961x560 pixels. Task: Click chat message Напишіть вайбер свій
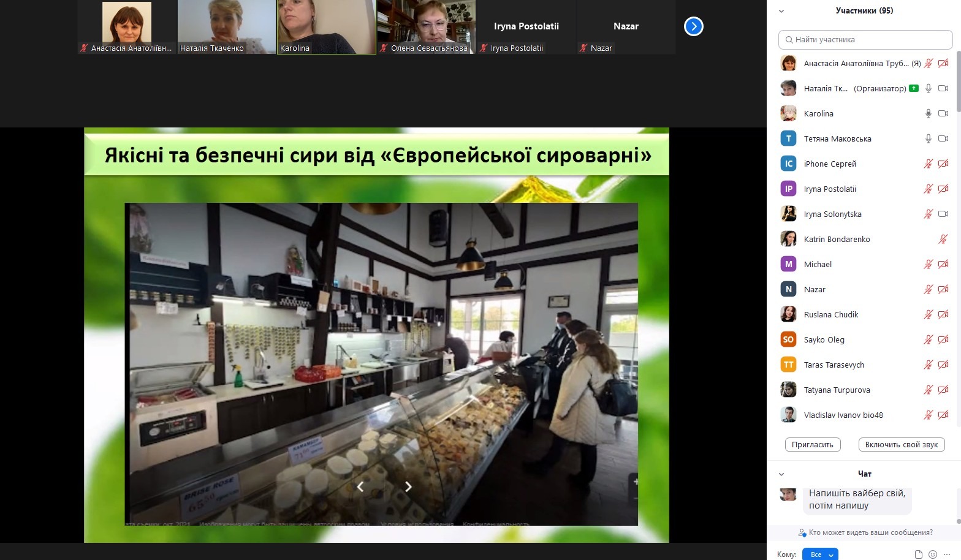point(857,499)
